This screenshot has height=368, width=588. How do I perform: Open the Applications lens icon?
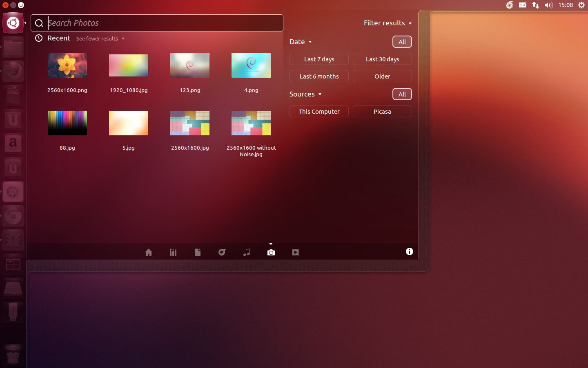[173, 252]
